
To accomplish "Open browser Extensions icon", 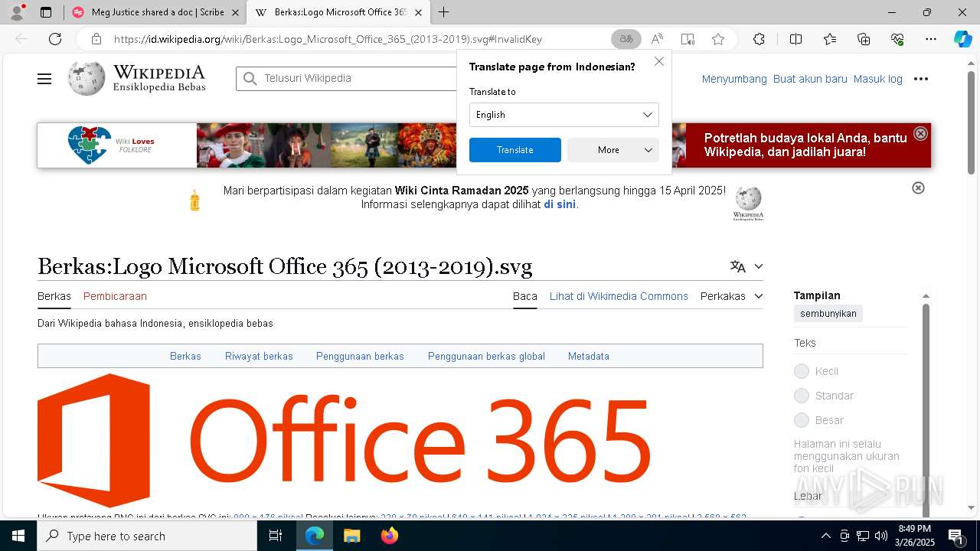I will point(759,39).
